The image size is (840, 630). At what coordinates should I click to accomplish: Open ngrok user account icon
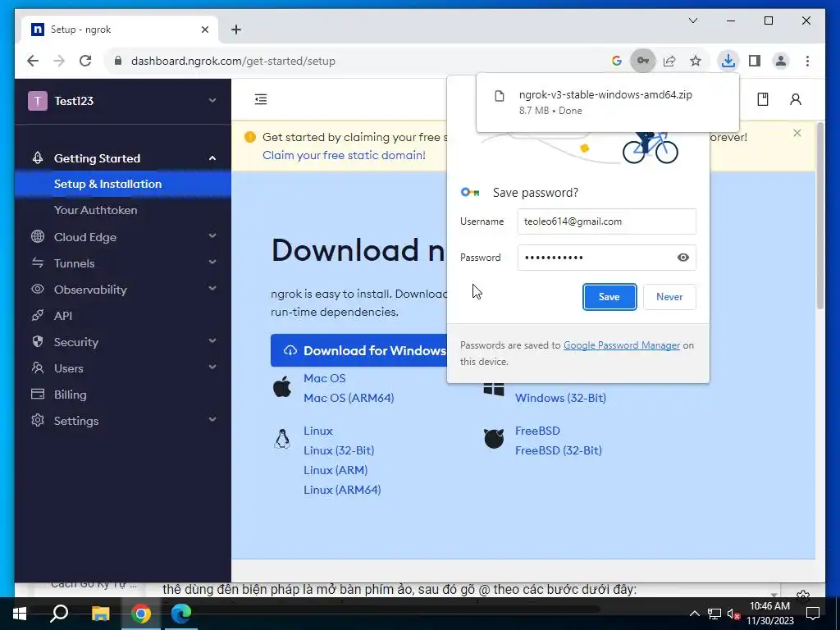[x=796, y=99]
